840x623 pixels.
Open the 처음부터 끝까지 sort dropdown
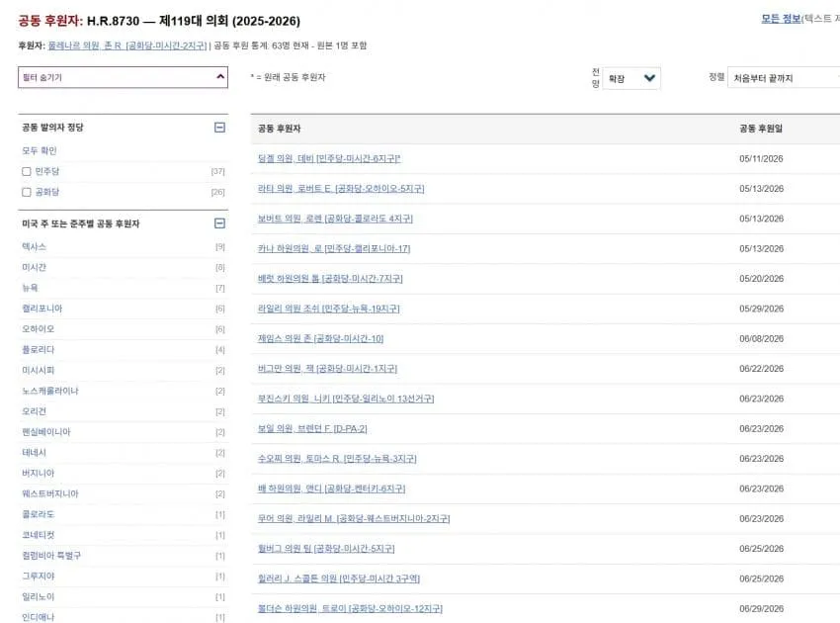coord(784,78)
